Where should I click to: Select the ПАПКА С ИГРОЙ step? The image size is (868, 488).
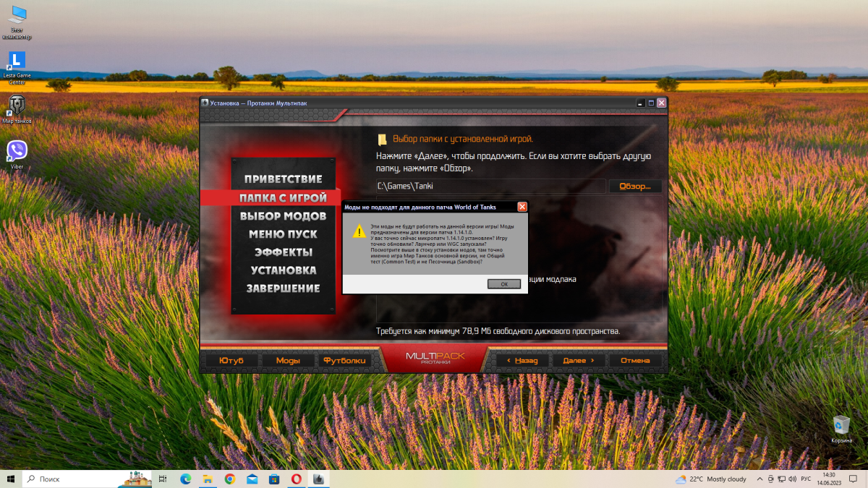283,197
